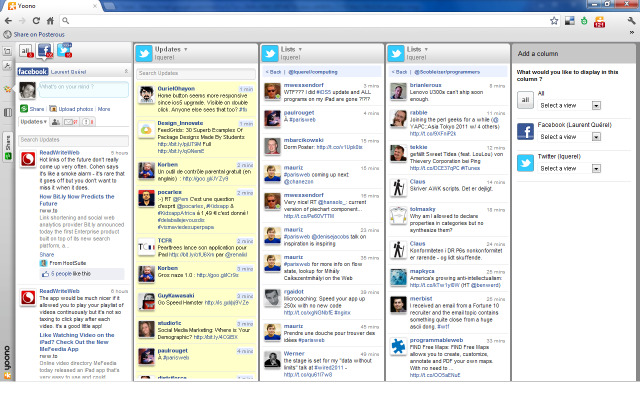Expand the Twitter Updates column header menu
This screenshot has height=400, width=640.
coord(186,49)
